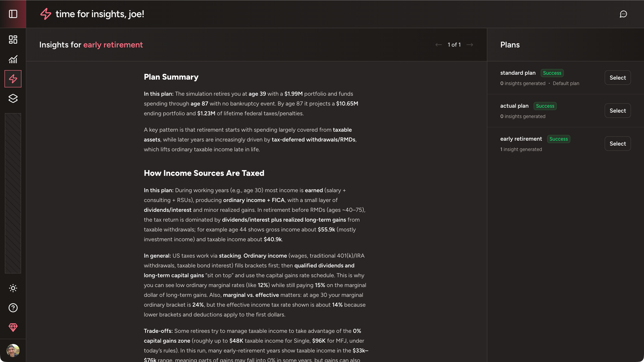Screen dimensions: 644x362
Task: Toggle the light theme sun icon
Action: (x=13, y=288)
